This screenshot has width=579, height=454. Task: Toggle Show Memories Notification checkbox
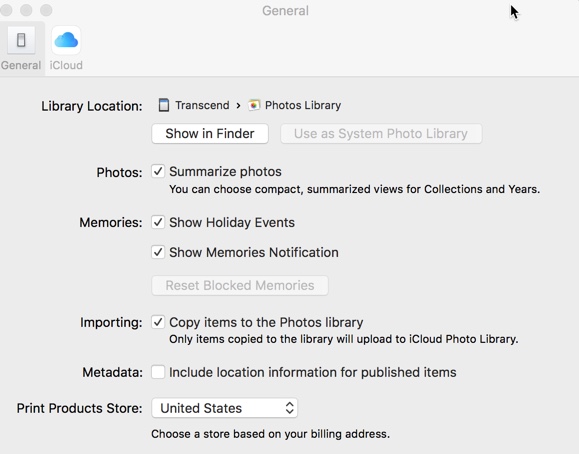point(158,252)
